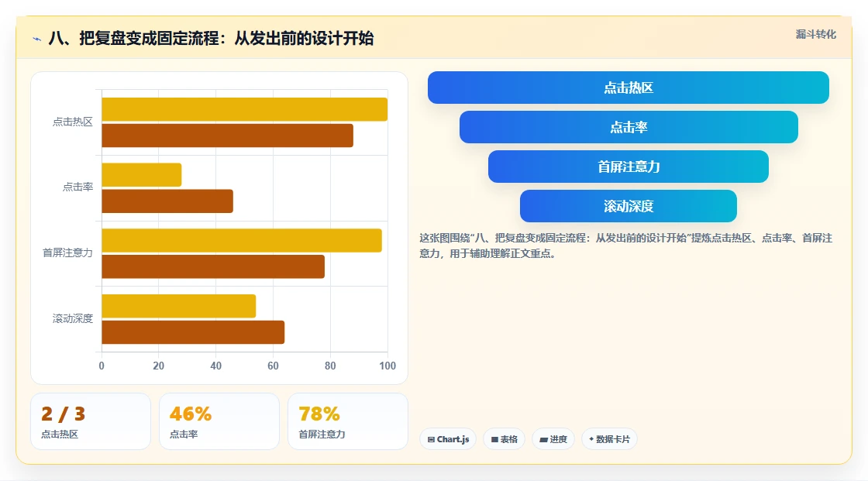Click the 46% value in the stat card
The image size is (868, 481).
coord(191,414)
